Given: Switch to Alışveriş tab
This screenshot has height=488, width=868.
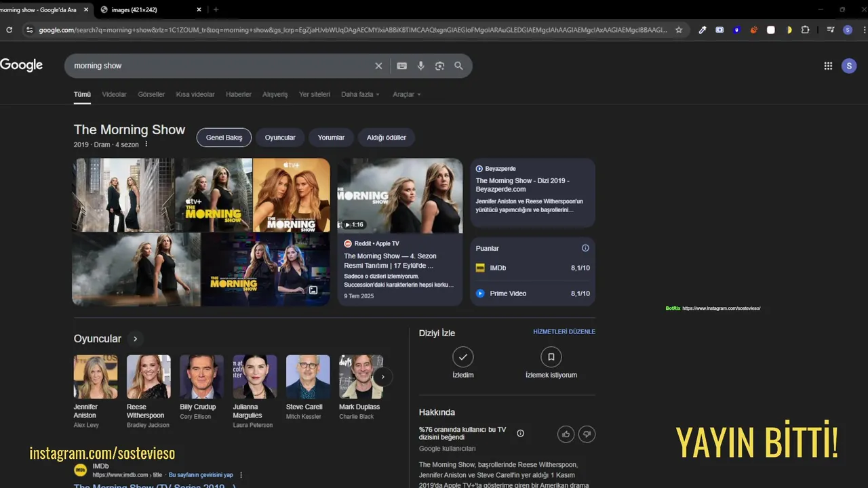Looking at the screenshot, I should click(x=275, y=94).
